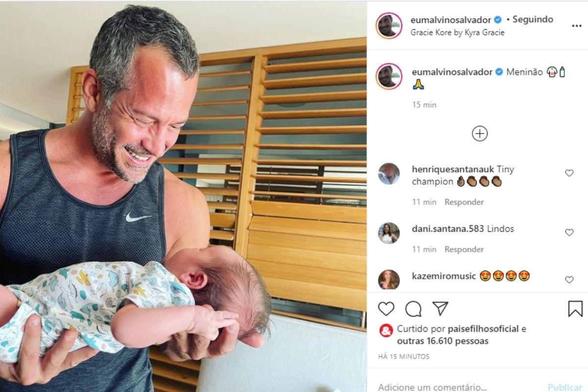Save the post with the bookmark icon

pos(575,309)
